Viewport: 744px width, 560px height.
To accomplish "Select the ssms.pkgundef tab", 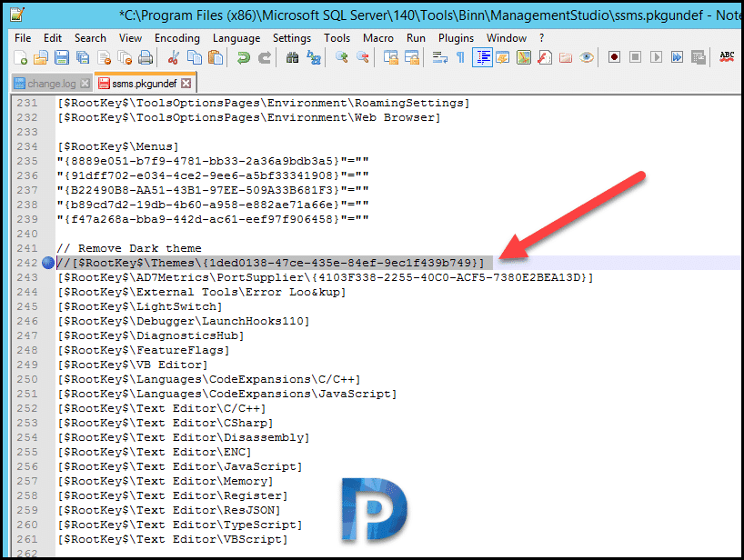I will [145, 84].
